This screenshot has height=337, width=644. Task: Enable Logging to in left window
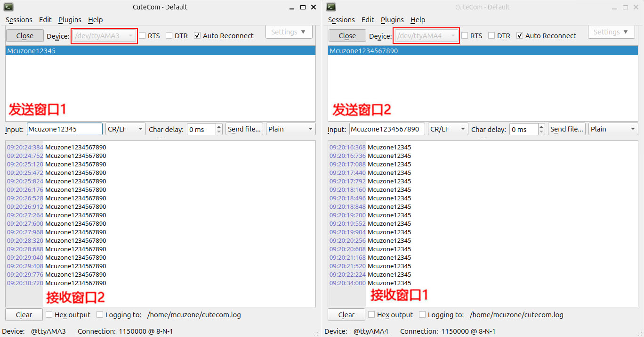pos(99,315)
